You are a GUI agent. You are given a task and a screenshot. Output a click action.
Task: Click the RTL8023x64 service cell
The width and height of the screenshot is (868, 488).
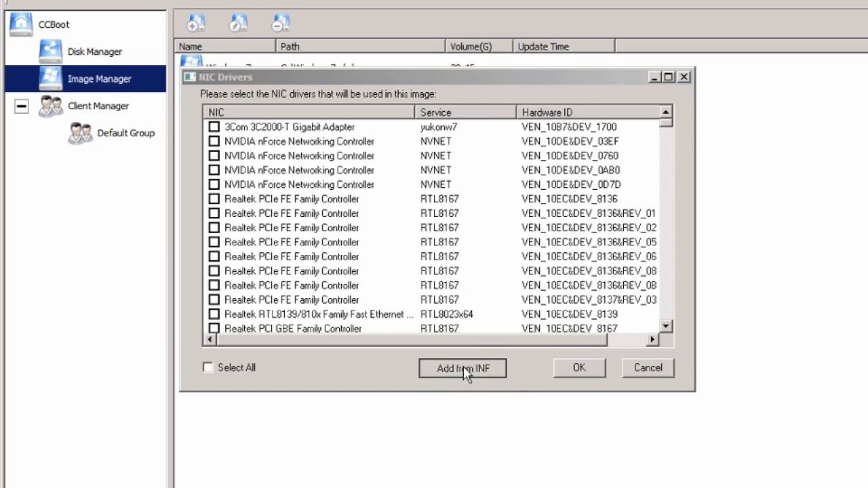click(447, 314)
